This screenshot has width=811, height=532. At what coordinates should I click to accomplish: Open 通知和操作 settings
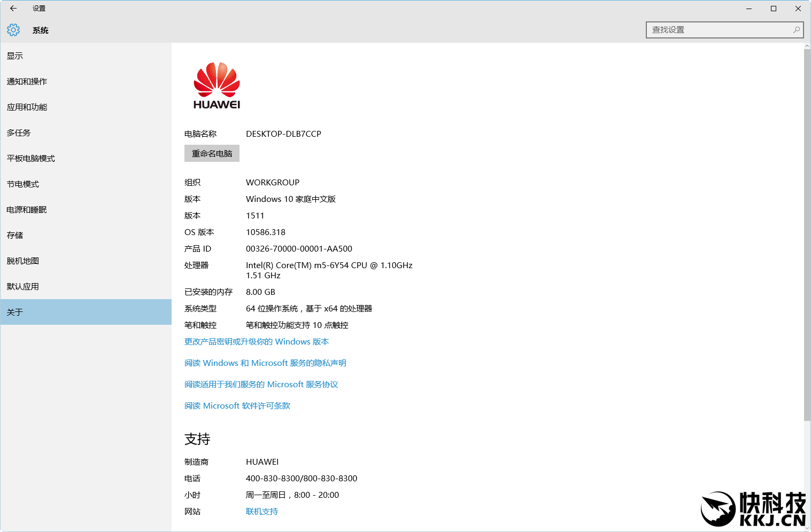click(86, 81)
